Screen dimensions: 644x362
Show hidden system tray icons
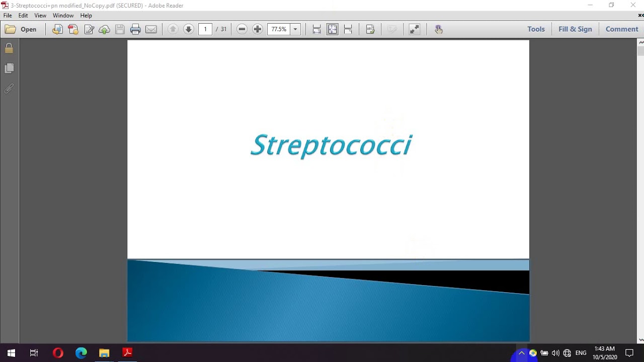[x=522, y=353]
